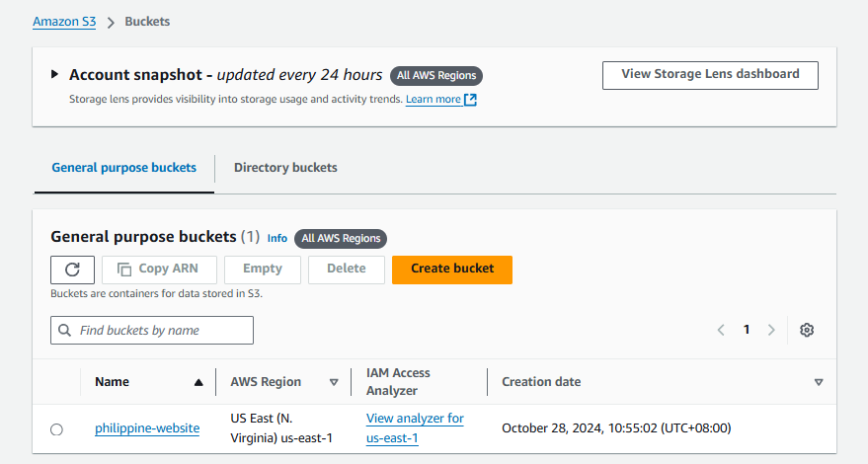
Task: Click the Info link beside bucket count
Action: point(277,238)
